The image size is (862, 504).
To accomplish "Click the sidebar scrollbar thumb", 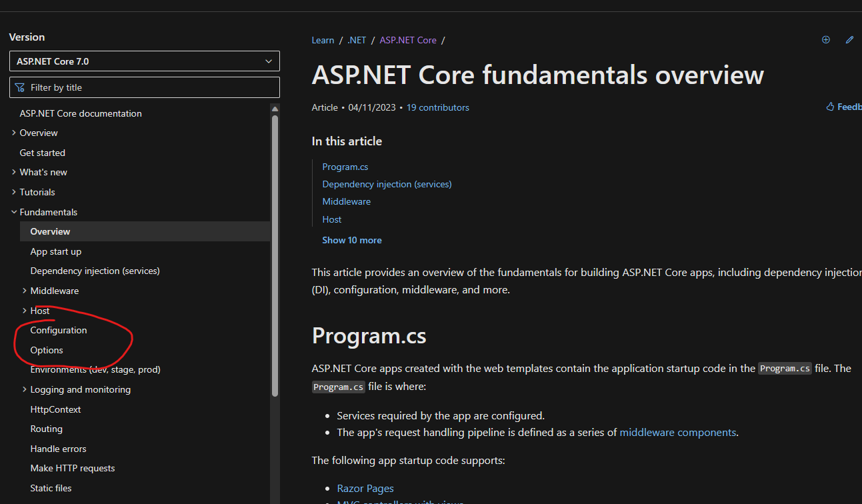I will (275, 256).
